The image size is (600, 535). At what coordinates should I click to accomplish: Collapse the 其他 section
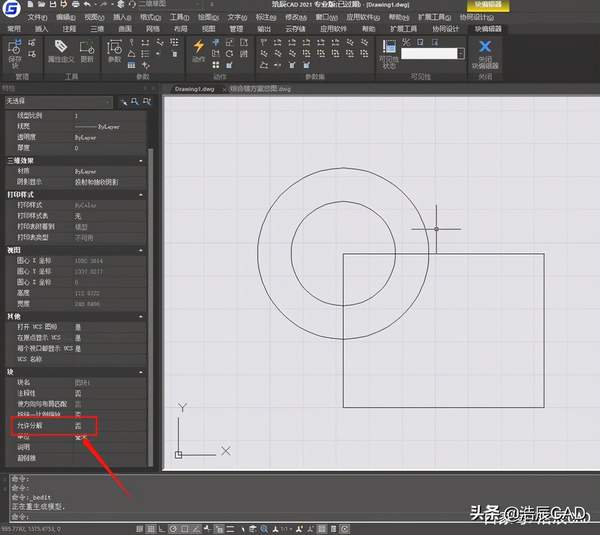tap(141, 317)
